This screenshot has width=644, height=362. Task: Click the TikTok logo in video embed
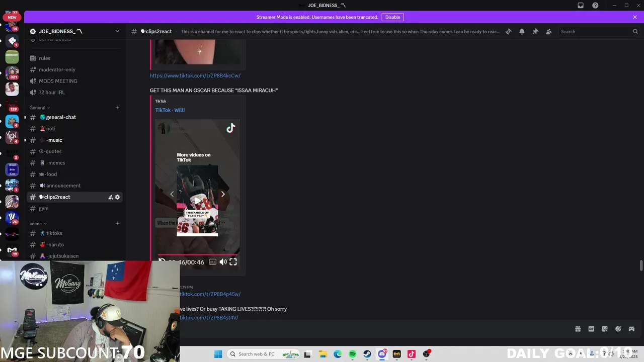(230, 128)
